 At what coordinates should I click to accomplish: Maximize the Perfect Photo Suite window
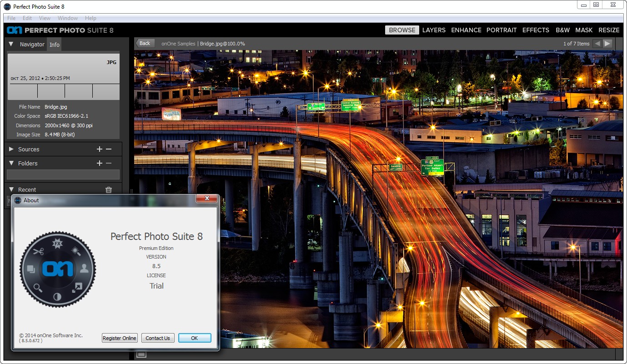tap(596, 5)
